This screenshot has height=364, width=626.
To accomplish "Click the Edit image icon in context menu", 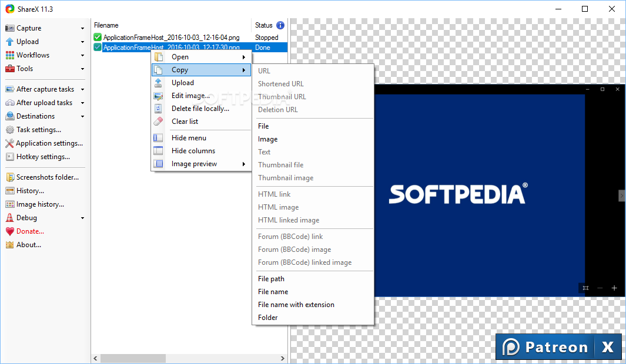I will coord(159,96).
